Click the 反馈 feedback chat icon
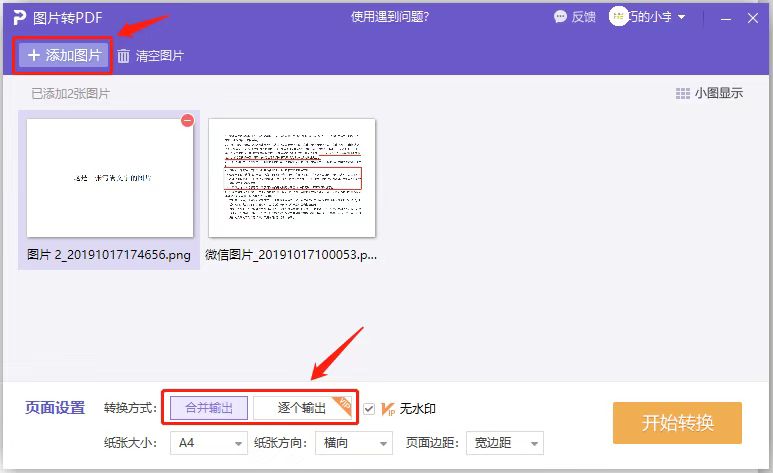This screenshot has height=473, width=773. [561, 17]
